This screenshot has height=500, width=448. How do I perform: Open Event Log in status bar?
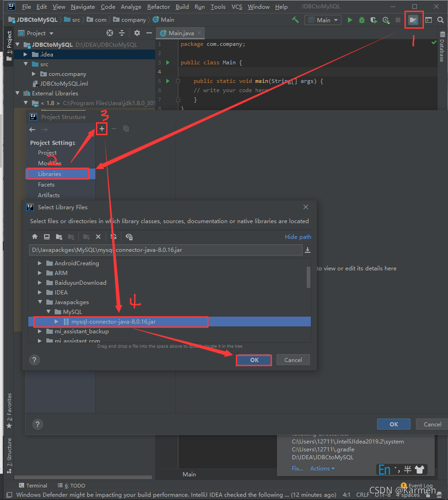[x=417, y=486]
